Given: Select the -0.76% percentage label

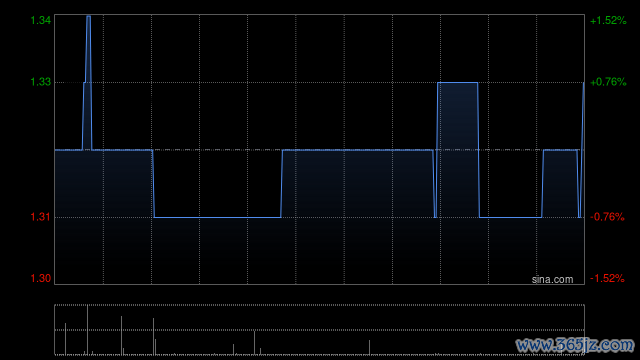Looking at the screenshot, I should (607, 217).
